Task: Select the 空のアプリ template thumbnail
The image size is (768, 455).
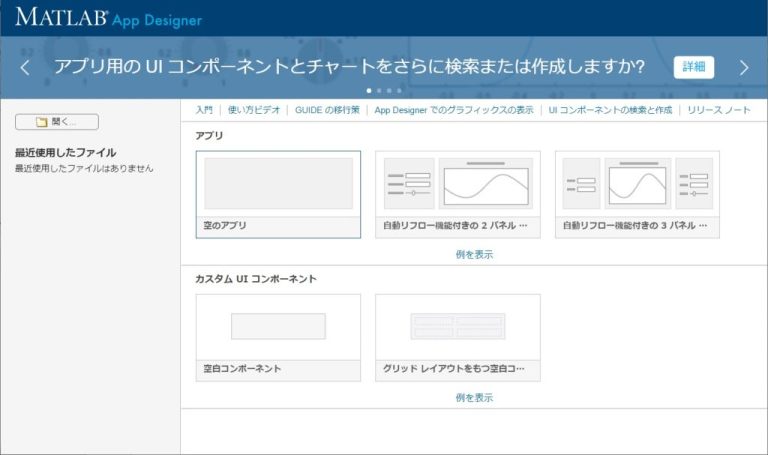Action: (278, 185)
